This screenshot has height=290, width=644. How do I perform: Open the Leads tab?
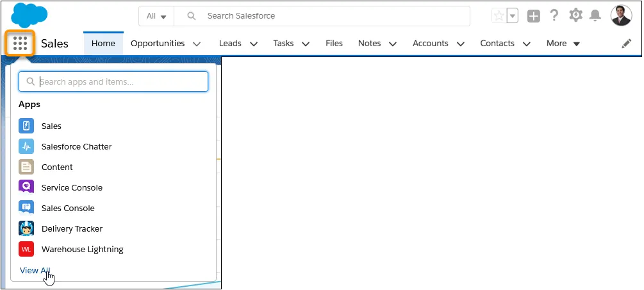(230, 43)
